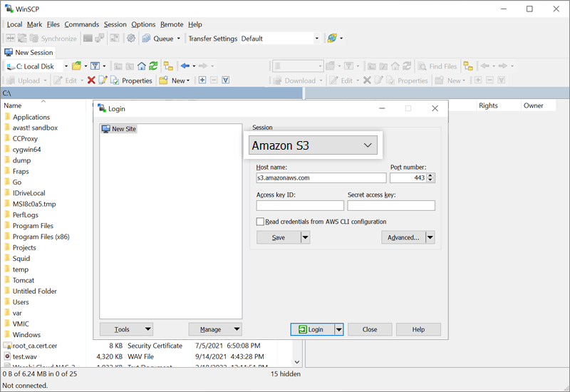
Task: Switch to the New Session tab
Action: pyautogui.click(x=29, y=52)
